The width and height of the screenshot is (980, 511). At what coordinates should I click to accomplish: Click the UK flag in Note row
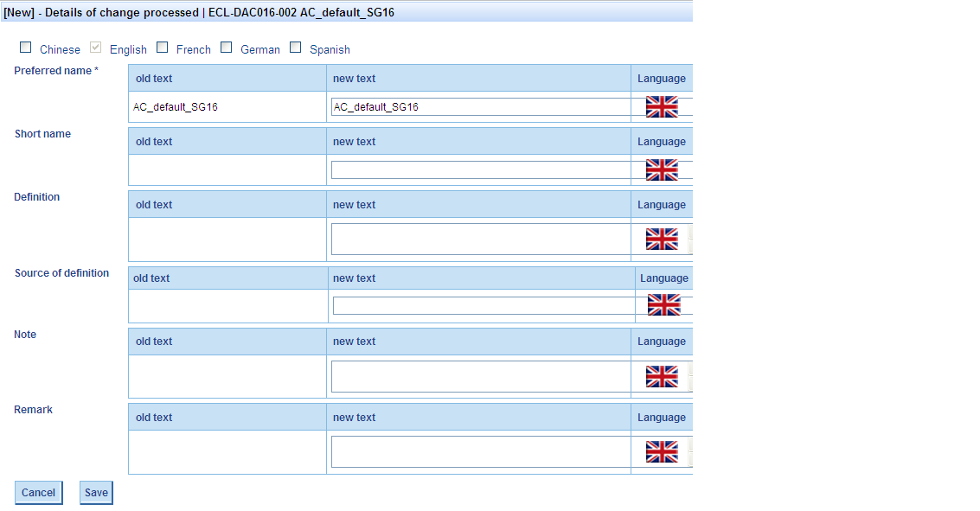tap(662, 377)
